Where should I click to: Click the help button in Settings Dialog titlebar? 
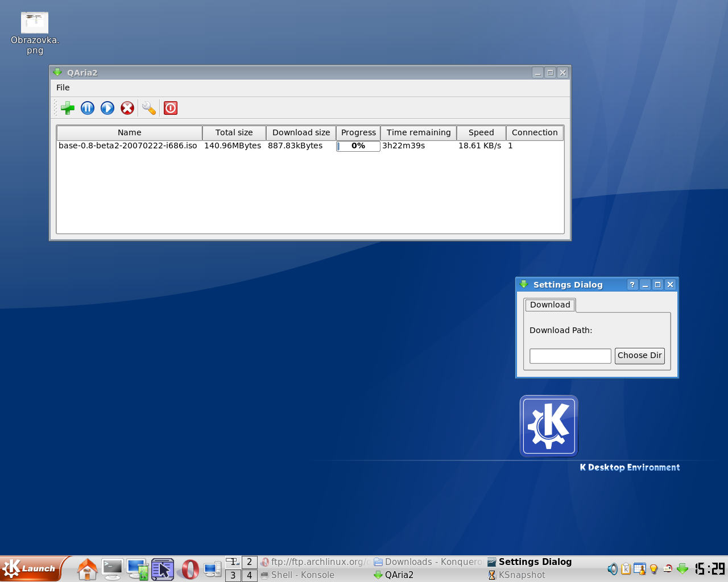click(632, 285)
